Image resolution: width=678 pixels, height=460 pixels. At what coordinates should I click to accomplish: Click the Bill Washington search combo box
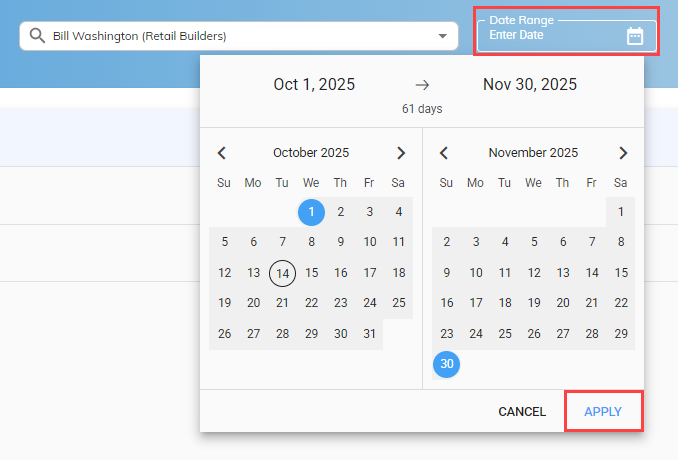pos(239,36)
